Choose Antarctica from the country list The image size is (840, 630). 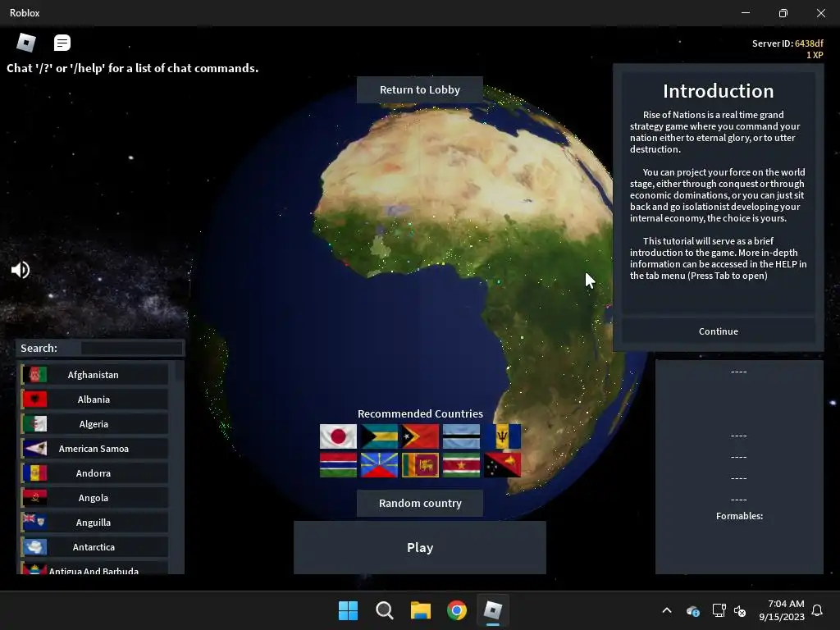pos(94,547)
